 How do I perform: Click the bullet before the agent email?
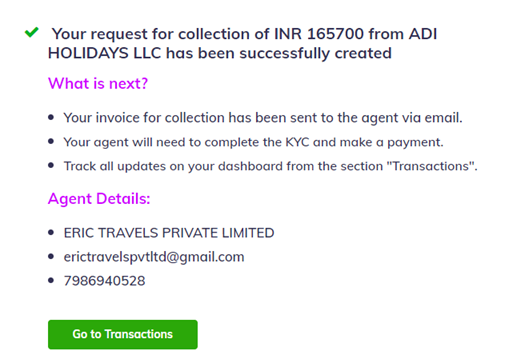[x=51, y=257]
